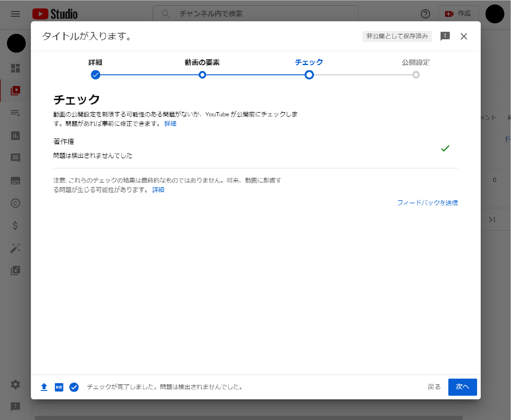Open the Comments icon in sidebar

click(x=15, y=158)
